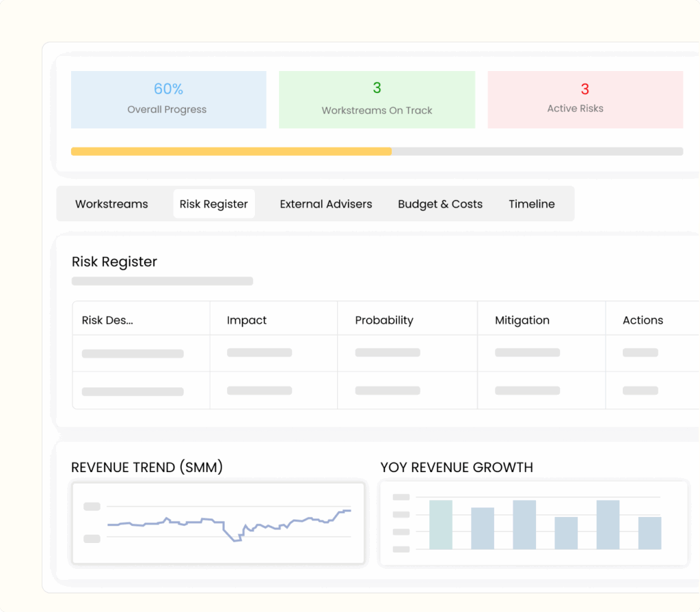Click the YOY Revenue Growth title

[456, 468]
